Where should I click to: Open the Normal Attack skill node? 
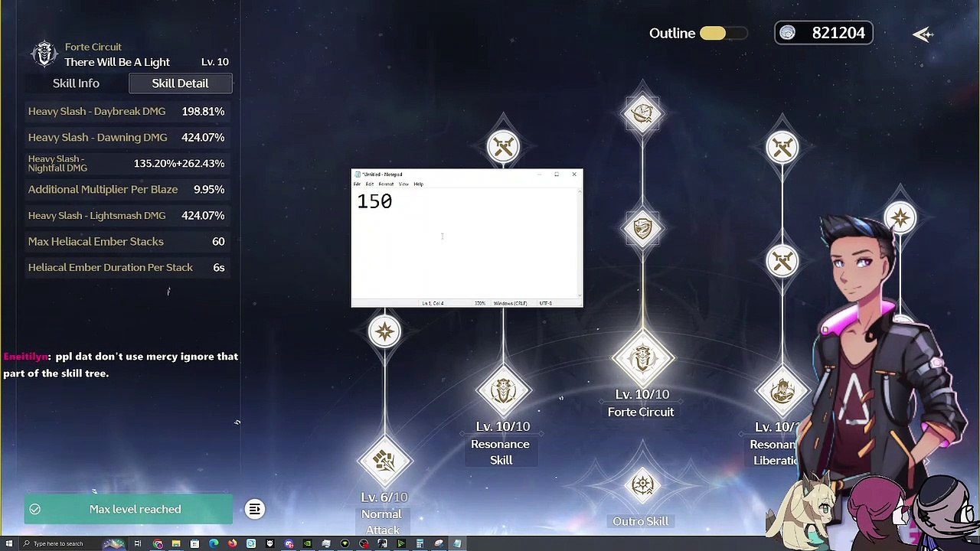click(384, 461)
